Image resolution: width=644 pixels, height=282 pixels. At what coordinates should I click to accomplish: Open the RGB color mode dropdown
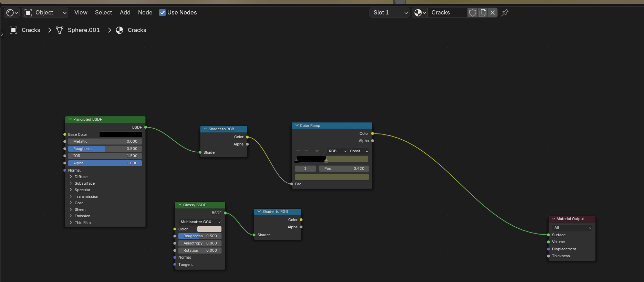(337, 151)
